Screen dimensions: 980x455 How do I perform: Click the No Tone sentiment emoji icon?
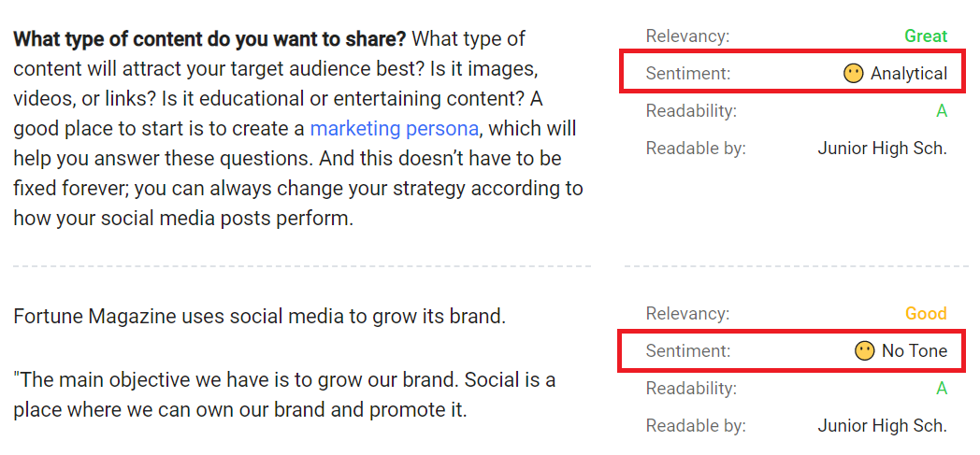pyautogui.click(x=864, y=351)
